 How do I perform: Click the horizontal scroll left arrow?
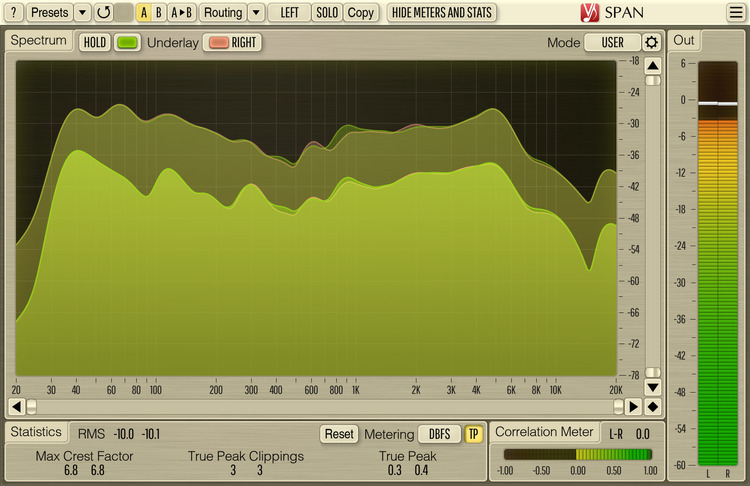pyautogui.click(x=16, y=407)
